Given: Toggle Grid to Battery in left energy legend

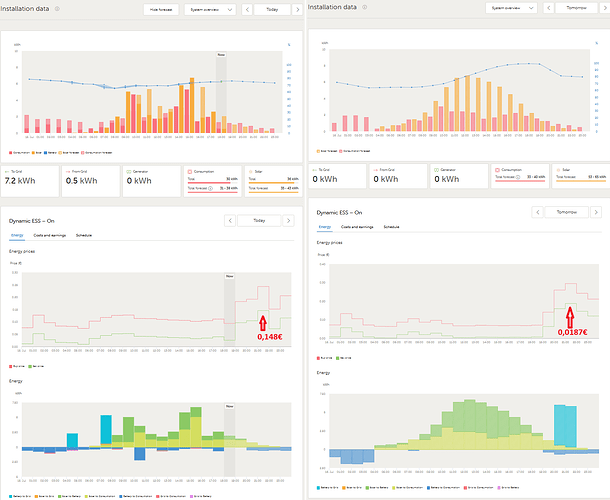Looking at the screenshot, I should pos(201,496).
